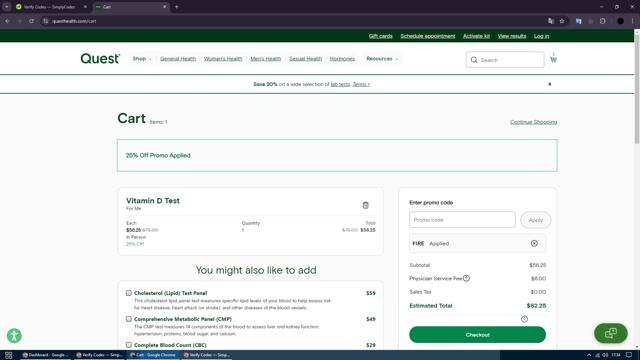Check Cholesterol (Lipid) Test Panel checkbox
The height and width of the screenshot is (360, 640).
[x=129, y=293]
